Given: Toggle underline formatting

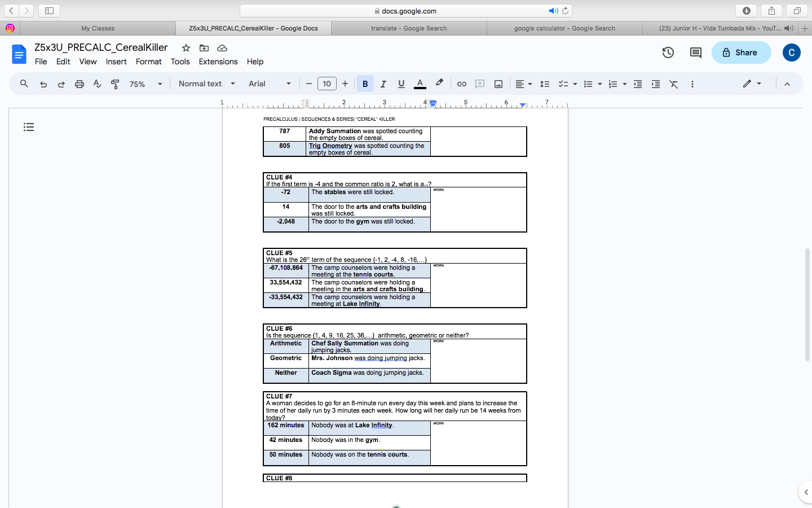Looking at the screenshot, I should (x=401, y=84).
